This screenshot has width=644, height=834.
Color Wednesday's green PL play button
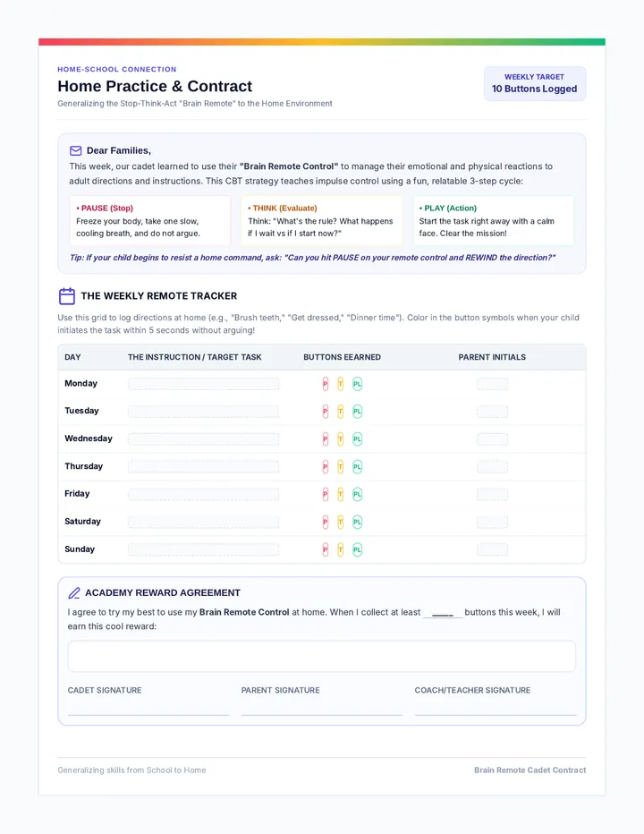[x=358, y=439]
